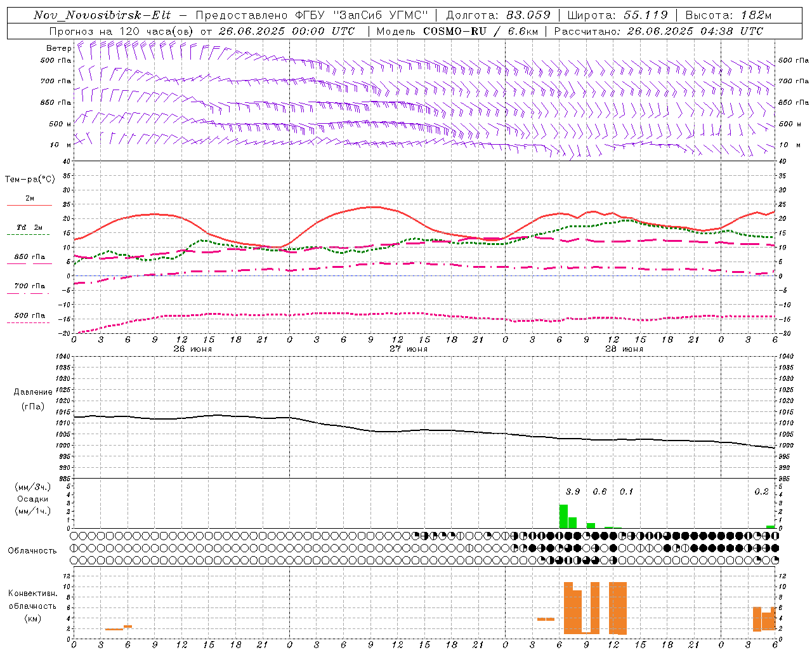Image resolution: width=812 pixels, height=650 pixels.
Task: Click the Td 2м legend label
Action: click(x=29, y=227)
